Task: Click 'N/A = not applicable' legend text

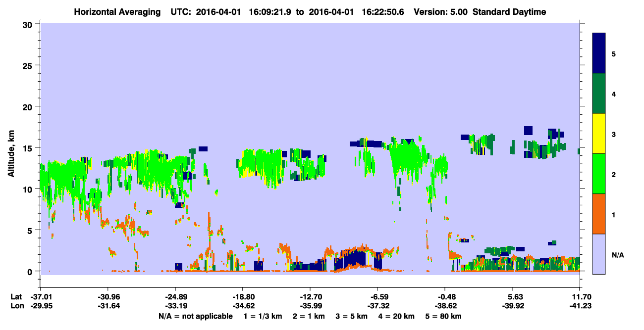Action: coord(195,316)
